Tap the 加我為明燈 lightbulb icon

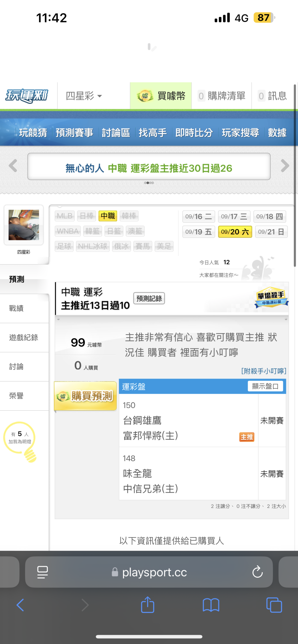point(20,441)
